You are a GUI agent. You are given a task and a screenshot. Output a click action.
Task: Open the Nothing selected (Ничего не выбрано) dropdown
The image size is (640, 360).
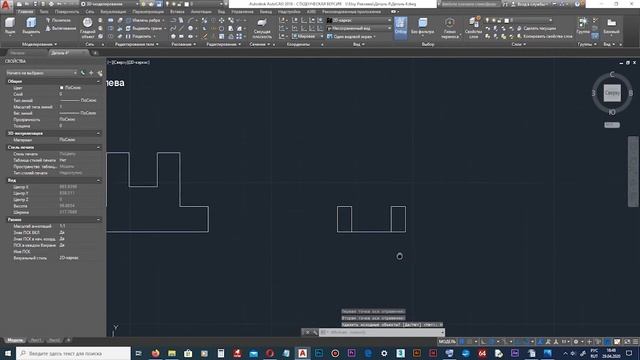(41, 73)
